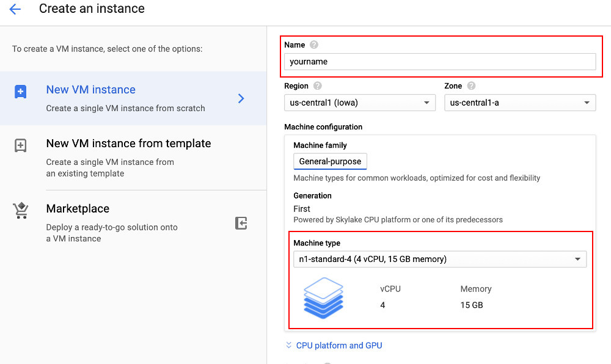Click the Name input field
The image size is (611, 364).
click(439, 62)
